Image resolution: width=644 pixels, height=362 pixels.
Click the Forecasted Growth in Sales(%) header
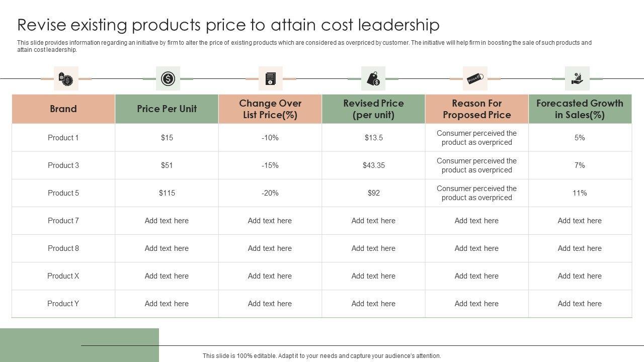tap(580, 109)
